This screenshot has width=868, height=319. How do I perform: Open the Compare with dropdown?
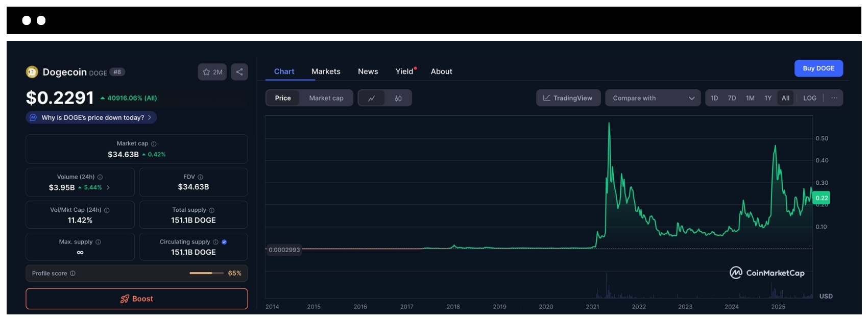pos(653,98)
